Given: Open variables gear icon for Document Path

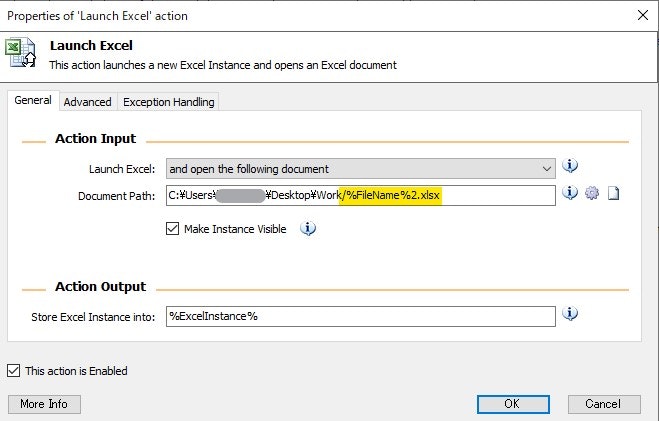Looking at the screenshot, I should coord(592,193).
